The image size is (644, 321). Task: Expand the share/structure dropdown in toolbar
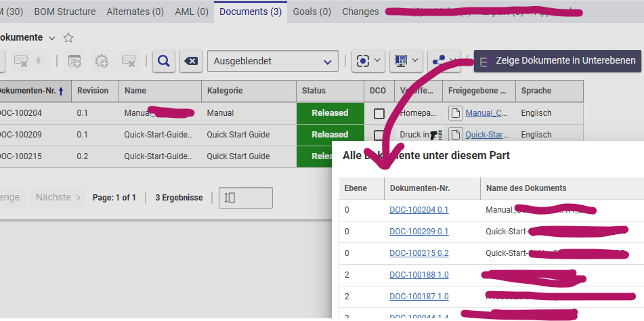click(446, 60)
